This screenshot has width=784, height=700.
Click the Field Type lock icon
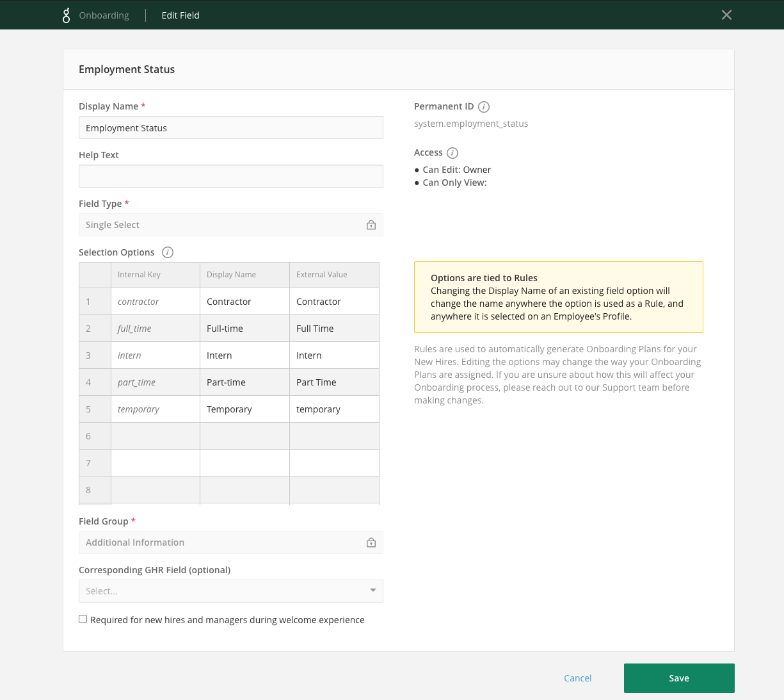coord(371,225)
